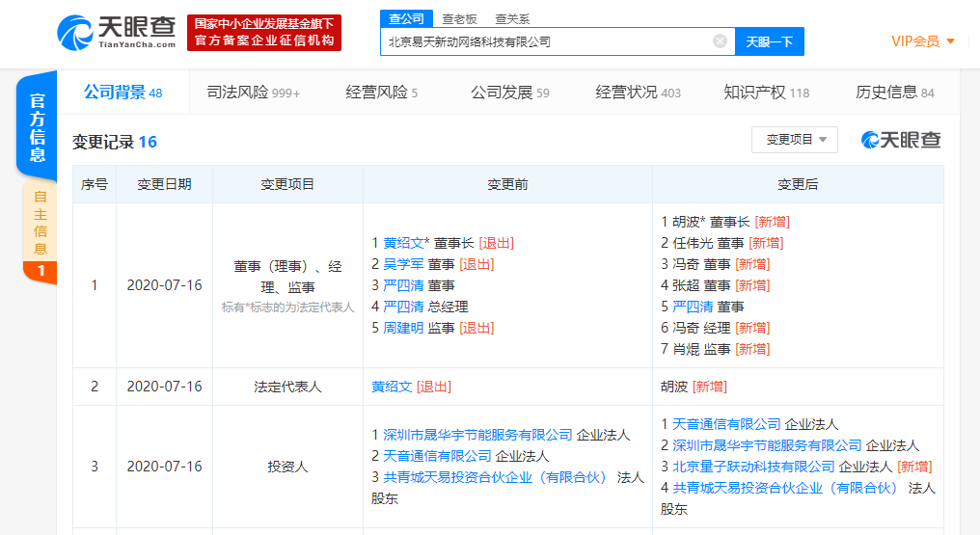Click the 变更记录 16 heading
This screenshot has height=535, width=980.
[x=115, y=142]
